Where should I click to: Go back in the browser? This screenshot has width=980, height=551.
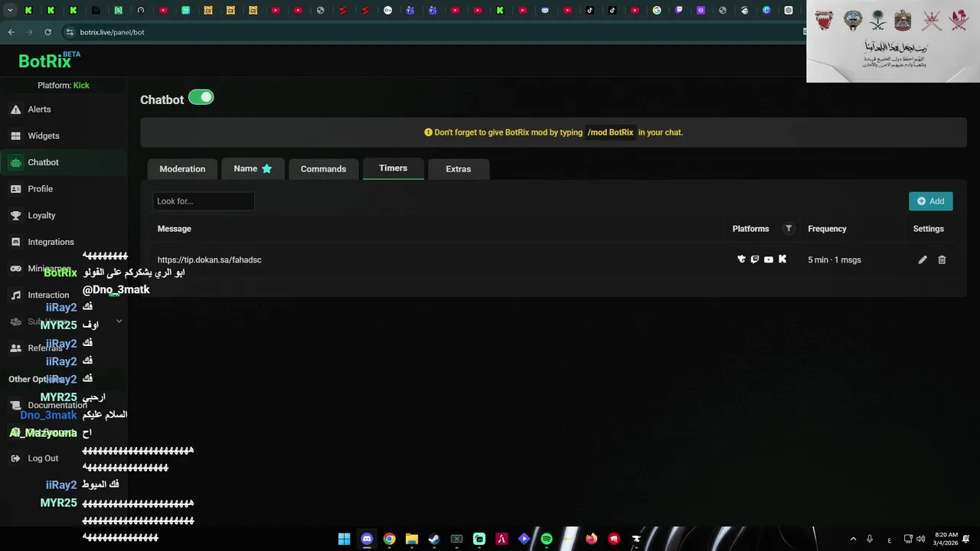(11, 32)
